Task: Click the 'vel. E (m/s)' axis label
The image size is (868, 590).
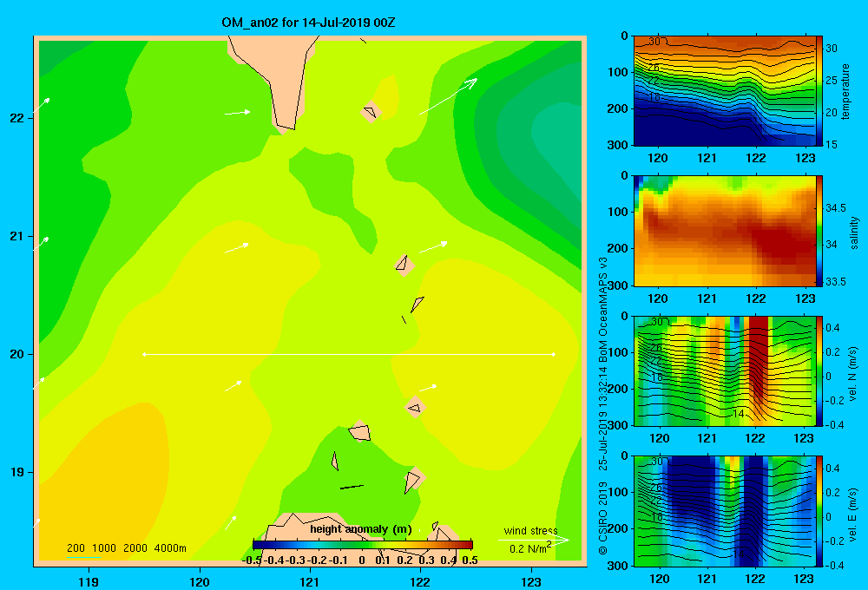Action: tap(853, 514)
